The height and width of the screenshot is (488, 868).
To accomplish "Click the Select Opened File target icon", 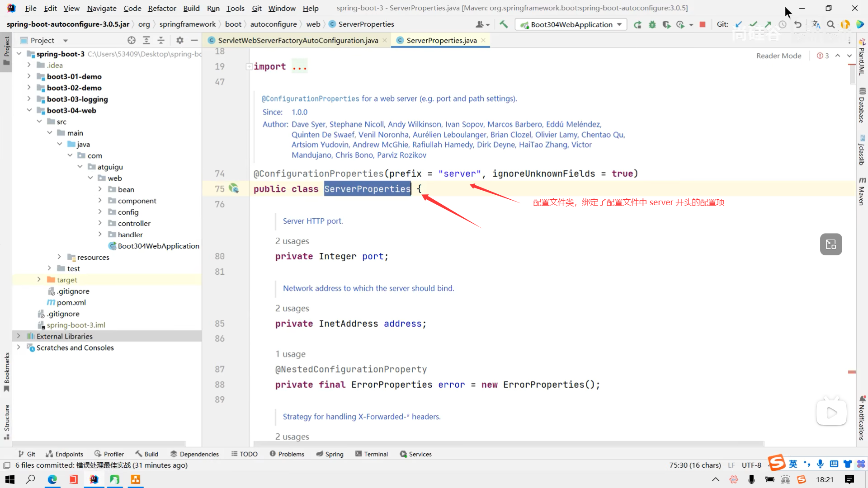I will click(132, 40).
